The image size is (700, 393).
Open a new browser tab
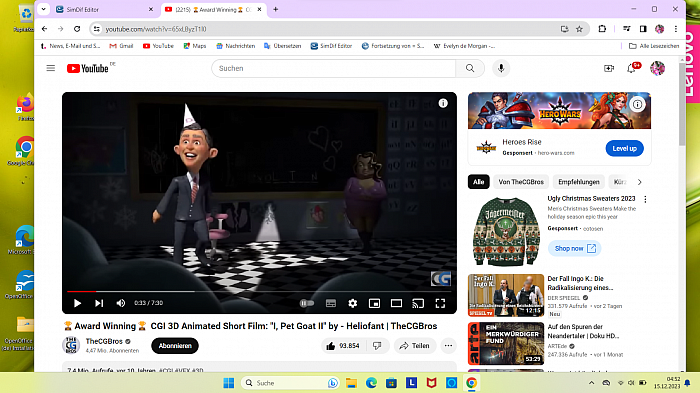coord(275,9)
